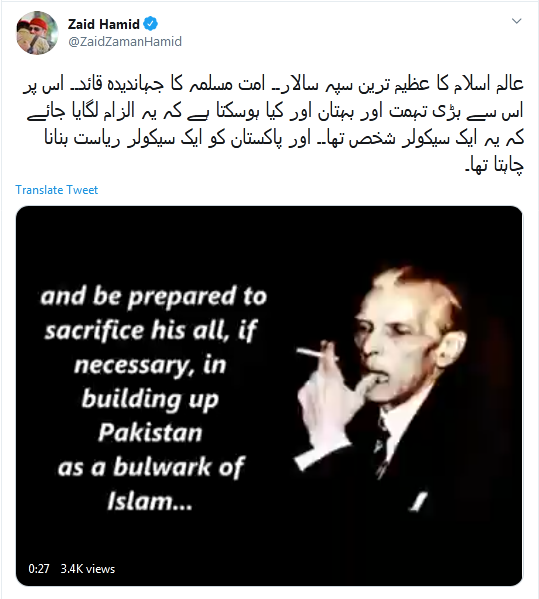Click the word "Pakistan" in video caption

150,433
